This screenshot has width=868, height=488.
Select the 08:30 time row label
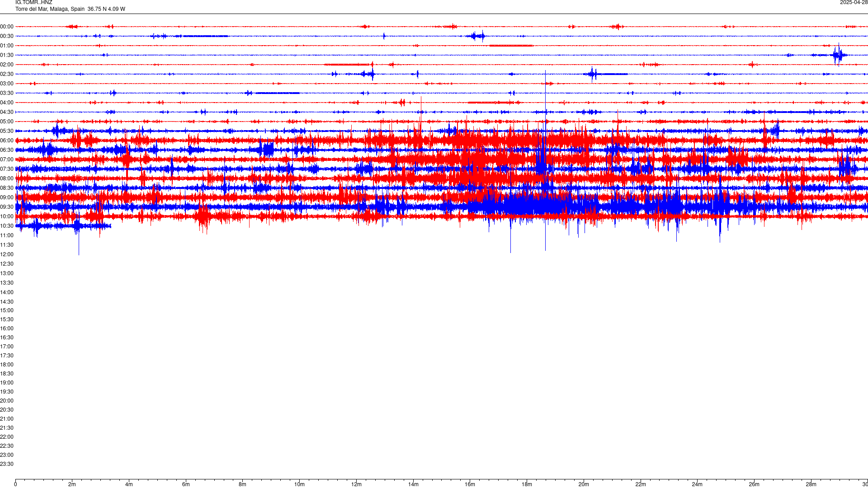(7, 188)
